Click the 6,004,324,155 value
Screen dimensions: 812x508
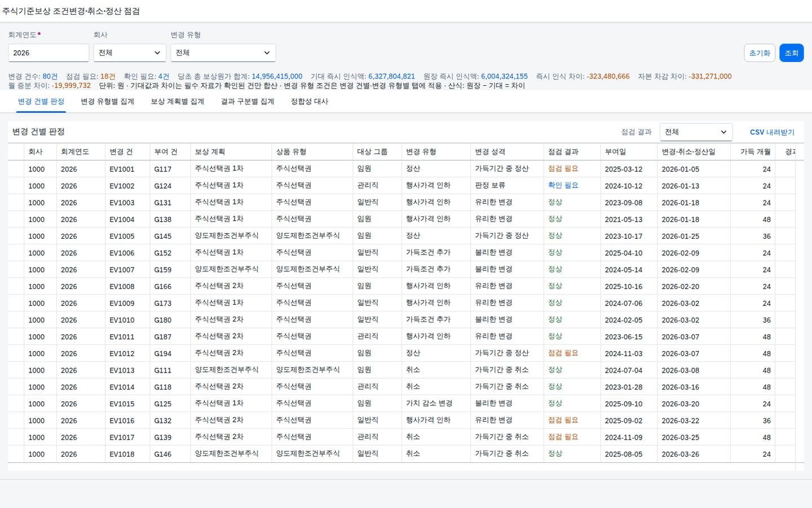click(504, 76)
